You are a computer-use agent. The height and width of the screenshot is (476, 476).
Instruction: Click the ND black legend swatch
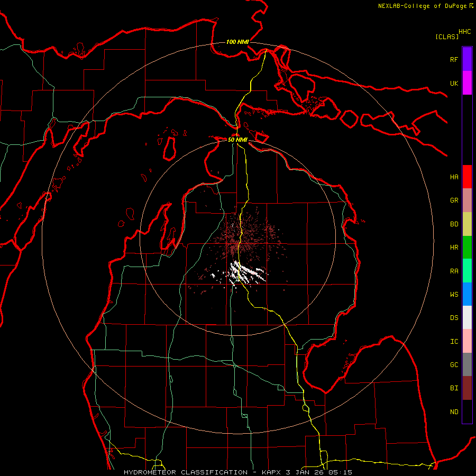[x=467, y=411]
